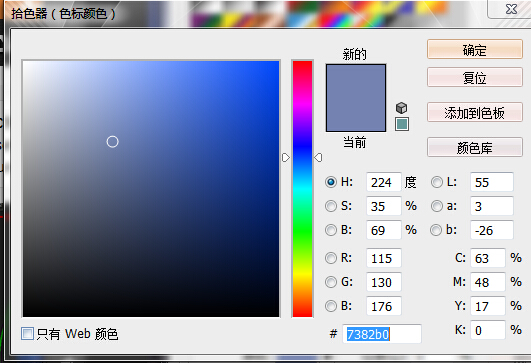This screenshot has height=363, width=531.
Task: Select the R red radio button
Action: [331, 258]
